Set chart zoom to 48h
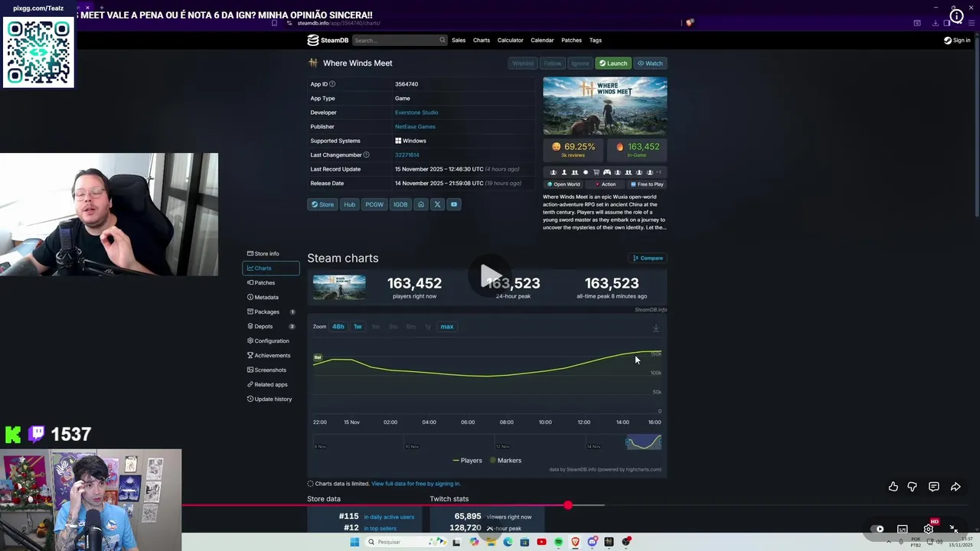Screen dimensions: 980x551 [x=338, y=327]
